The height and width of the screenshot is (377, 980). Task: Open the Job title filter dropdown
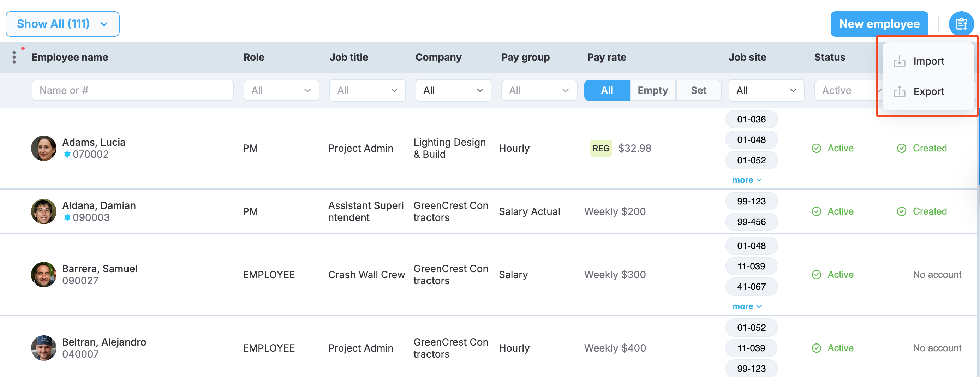point(367,90)
